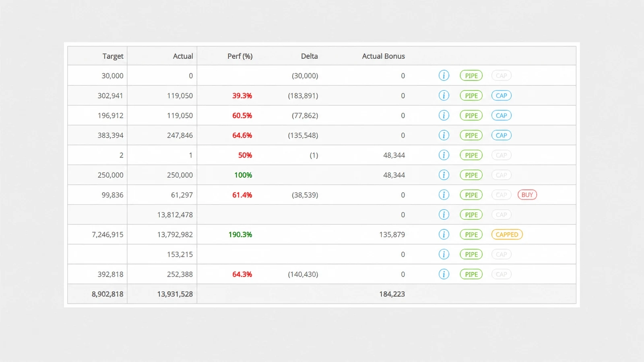
Task: Click the Actual column header
Action: 183,56
